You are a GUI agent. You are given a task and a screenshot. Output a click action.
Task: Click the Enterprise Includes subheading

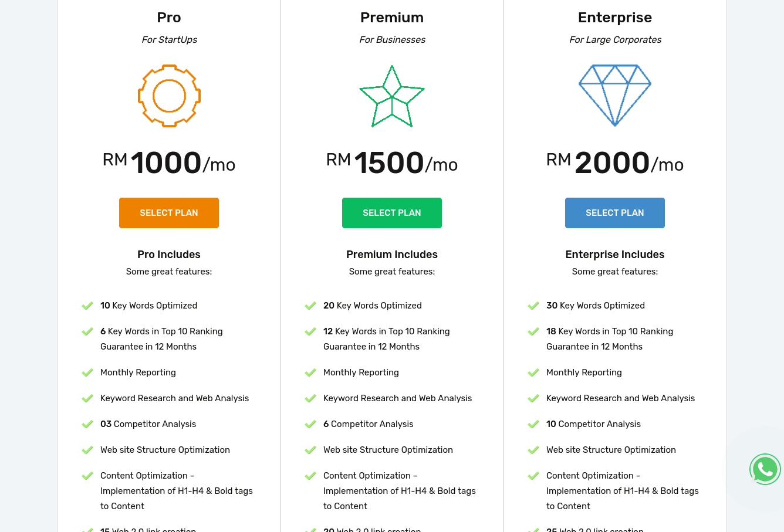[x=615, y=255]
